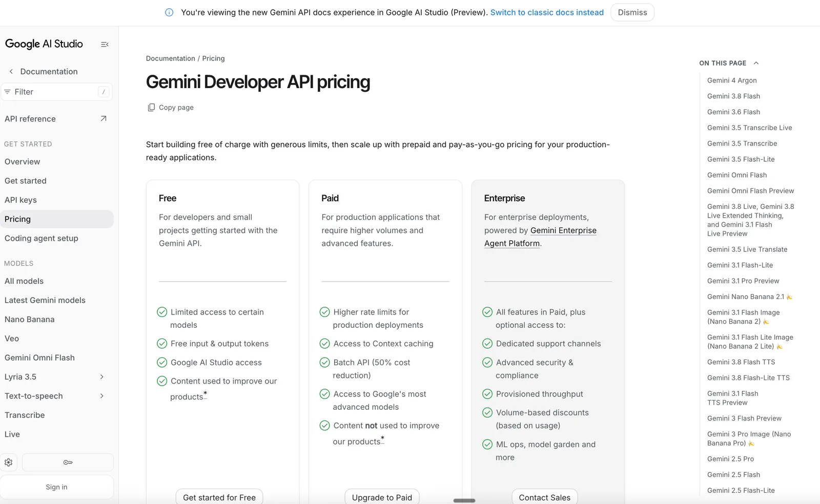Click the back arrow beside Documentation
820x504 pixels.
(11, 72)
